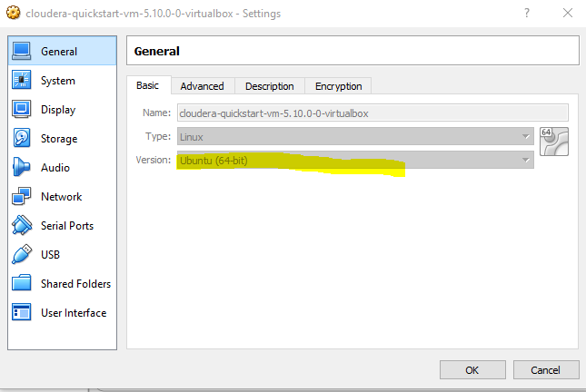Select the USB label in sidebar
This screenshot has height=392, width=586.
point(51,255)
